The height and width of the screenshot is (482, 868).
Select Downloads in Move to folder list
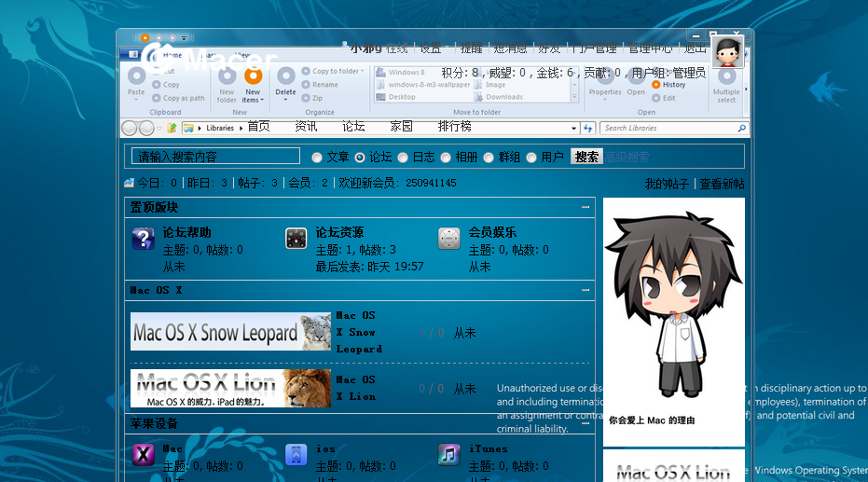tap(498, 97)
